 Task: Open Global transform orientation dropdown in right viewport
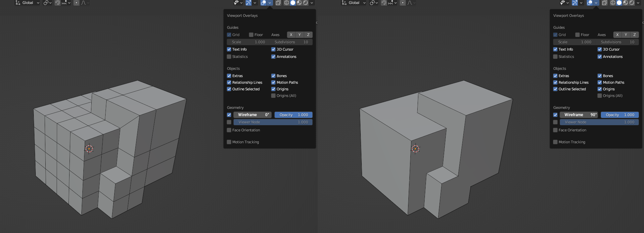click(353, 3)
